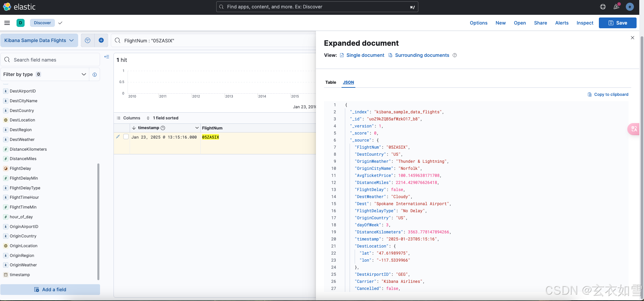Close the Expanded document flyout

pos(633,38)
